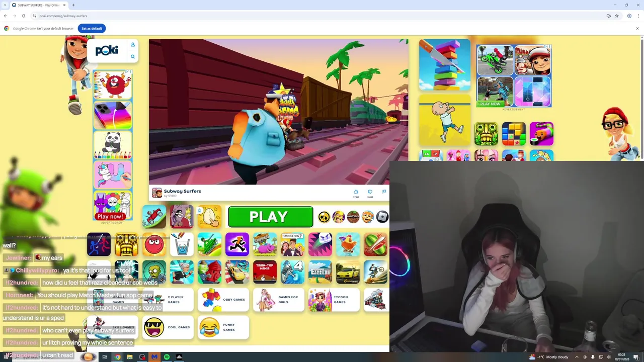Click Set as default browser button

(92, 28)
